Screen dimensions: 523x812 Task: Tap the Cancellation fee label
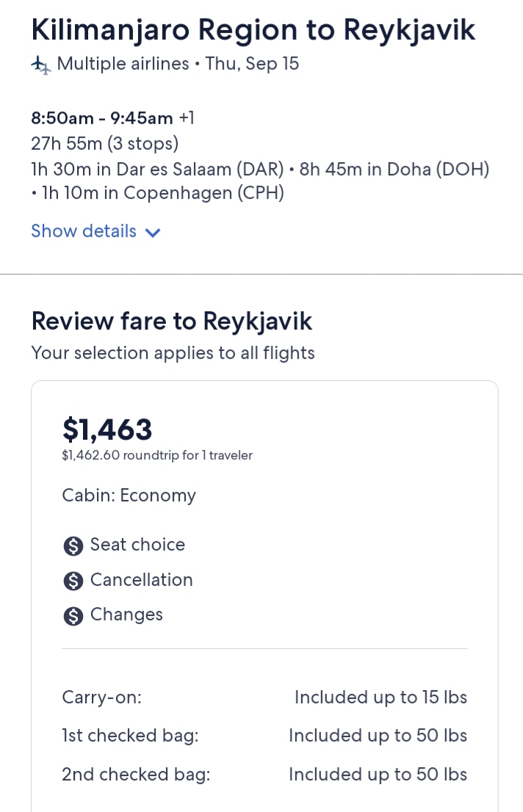141,580
